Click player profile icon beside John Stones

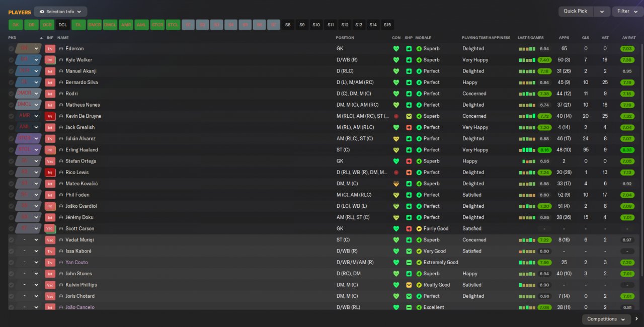coord(61,274)
